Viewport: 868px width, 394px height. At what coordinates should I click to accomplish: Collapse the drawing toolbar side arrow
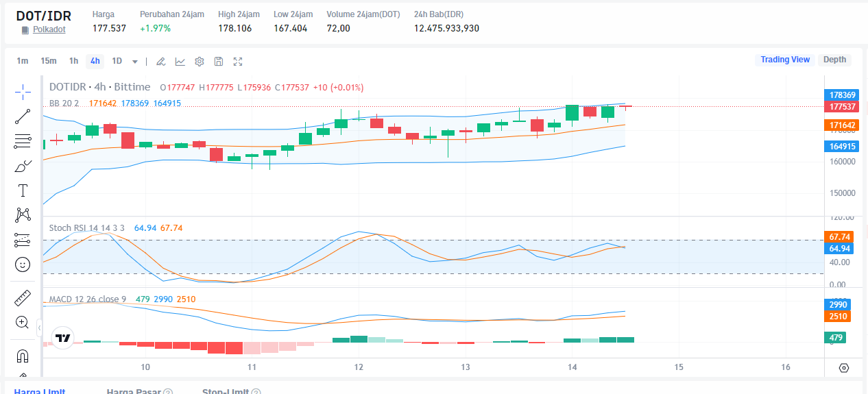pos(39,328)
